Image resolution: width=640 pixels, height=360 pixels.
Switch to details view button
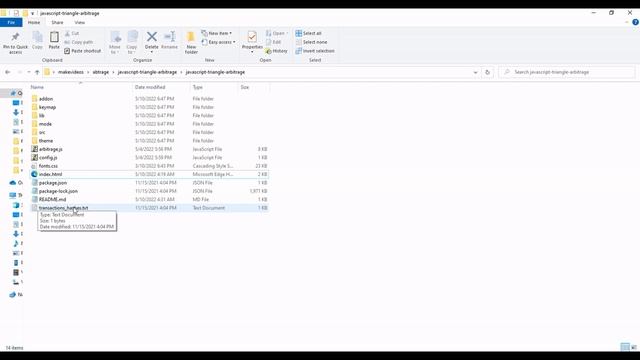(625, 347)
